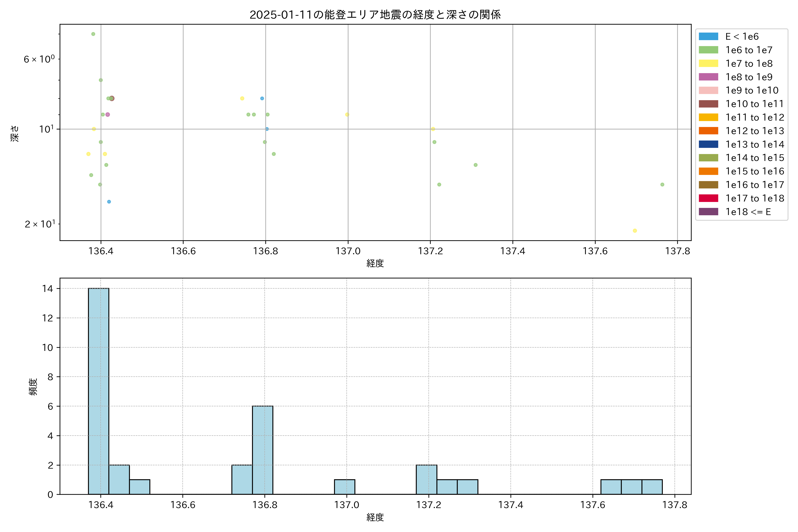The width and height of the screenshot is (798, 532).
Task: Click the chart title text at the top
Action: tap(375, 15)
